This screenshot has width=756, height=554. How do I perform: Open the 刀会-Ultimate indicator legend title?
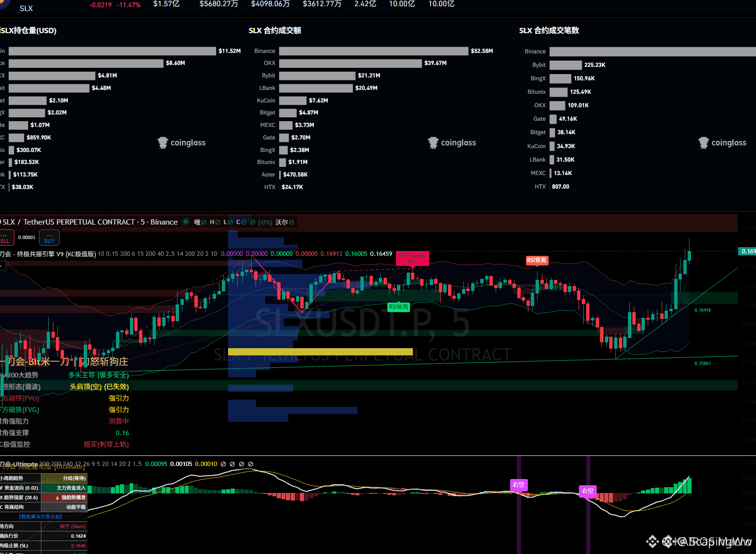19,464
